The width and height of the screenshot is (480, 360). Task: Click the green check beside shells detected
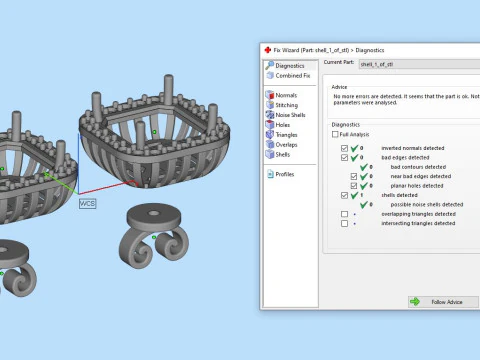click(354, 195)
